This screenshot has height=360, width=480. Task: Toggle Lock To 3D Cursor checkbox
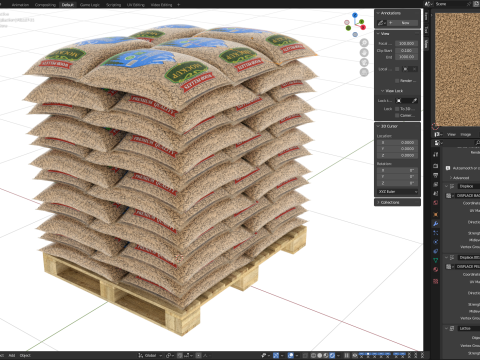click(397, 109)
